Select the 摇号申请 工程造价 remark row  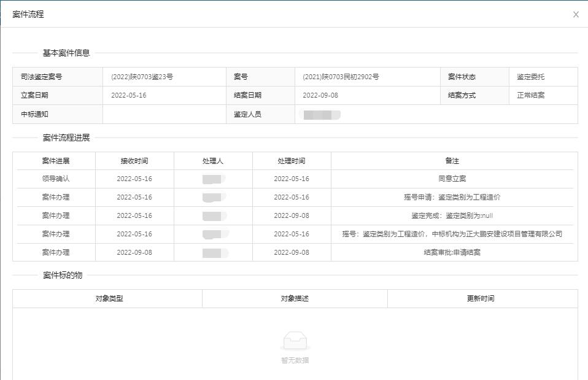[x=452, y=197]
